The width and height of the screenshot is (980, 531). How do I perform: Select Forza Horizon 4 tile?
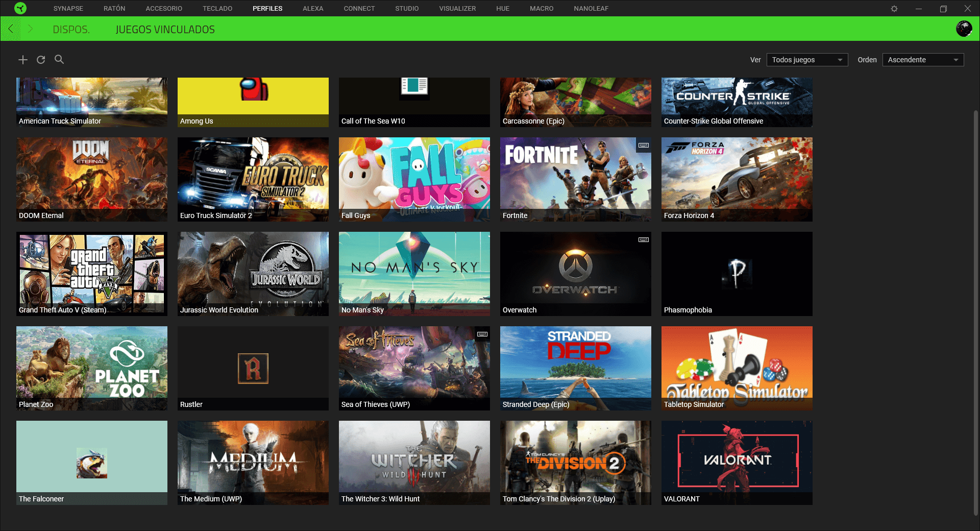pyautogui.click(x=737, y=179)
